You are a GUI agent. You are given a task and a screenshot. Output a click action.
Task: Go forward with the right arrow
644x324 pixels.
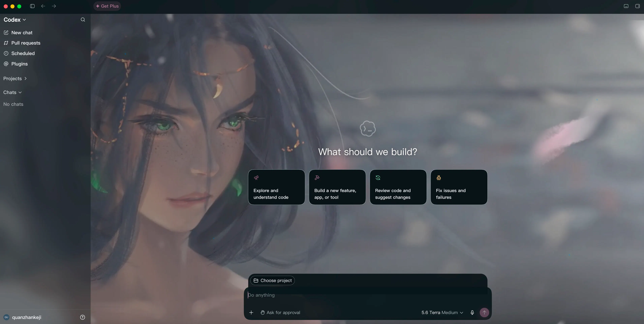[54, 6]
